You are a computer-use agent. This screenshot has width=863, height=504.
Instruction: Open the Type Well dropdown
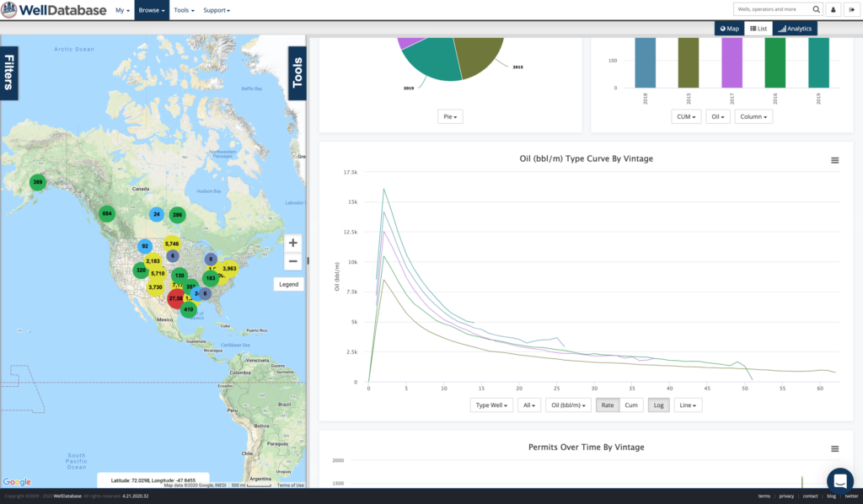pos(491,405)
